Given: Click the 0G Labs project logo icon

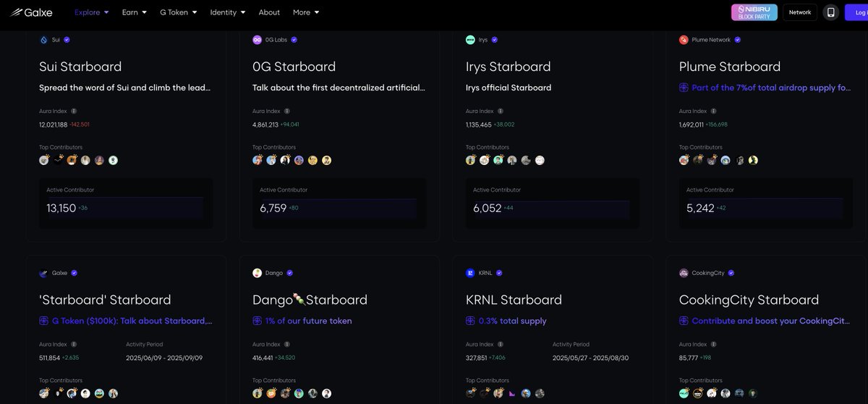Looking at the screenshot, I should coord(257,40).
